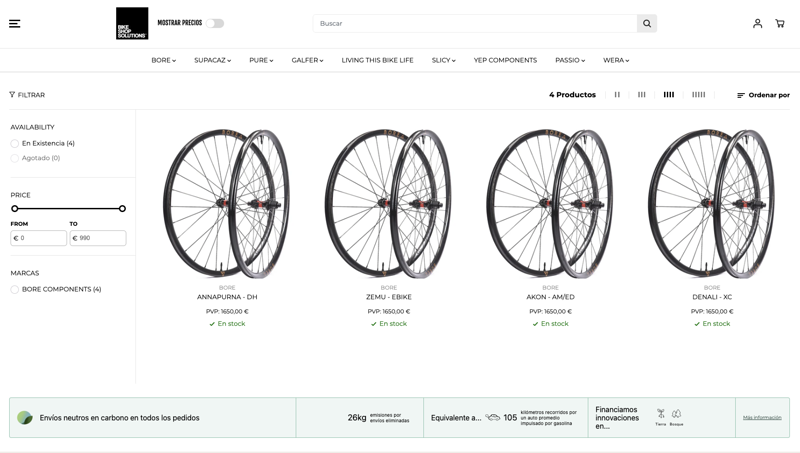
Task: Click the AKON - AM/ED product title
Action: point(551,297)
